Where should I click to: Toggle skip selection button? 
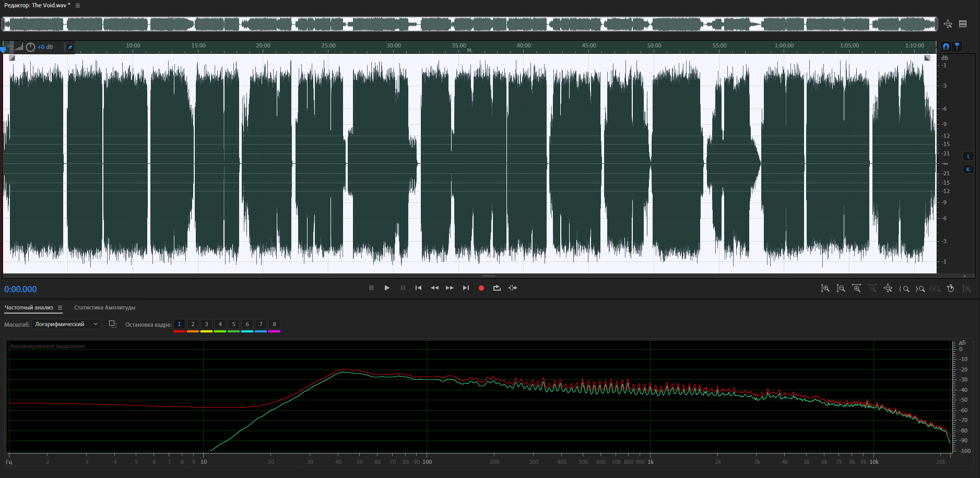(x=513, y=288)
